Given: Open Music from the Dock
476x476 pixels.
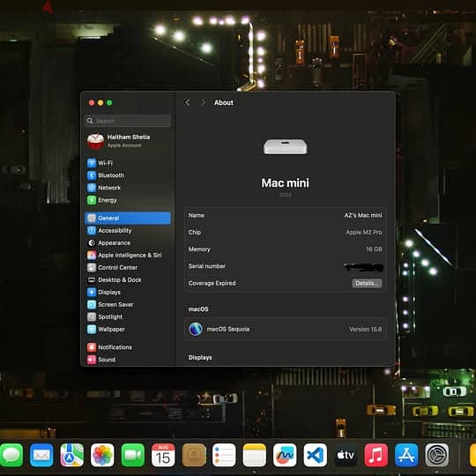Looking at the screenshot, I should pyautogui.click(x=376, y=455).
